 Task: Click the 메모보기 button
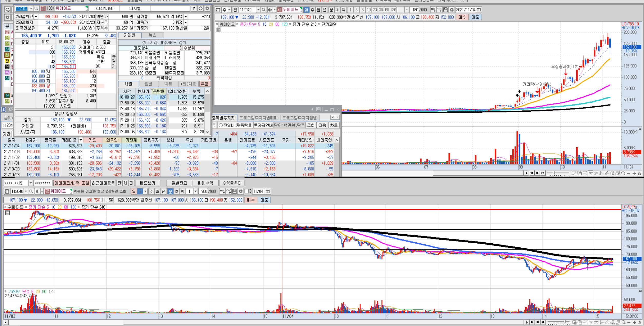tap(148, 183)
